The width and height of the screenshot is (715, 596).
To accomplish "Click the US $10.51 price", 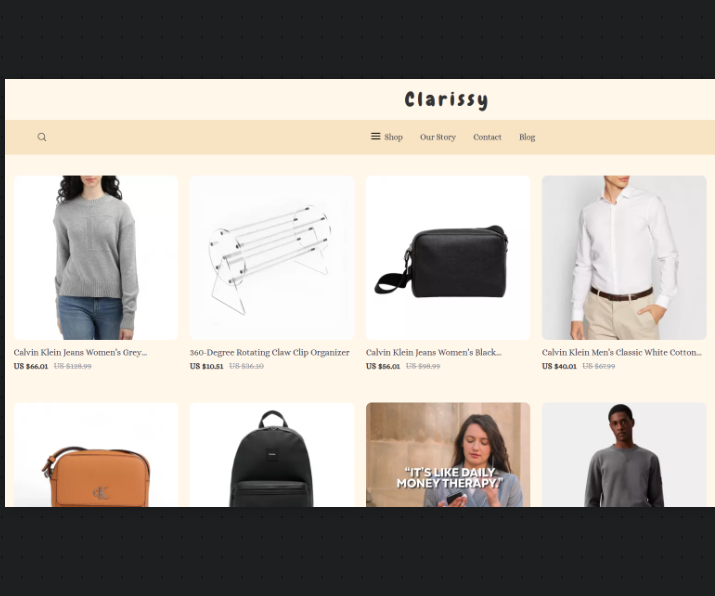I will pos(207,366).
